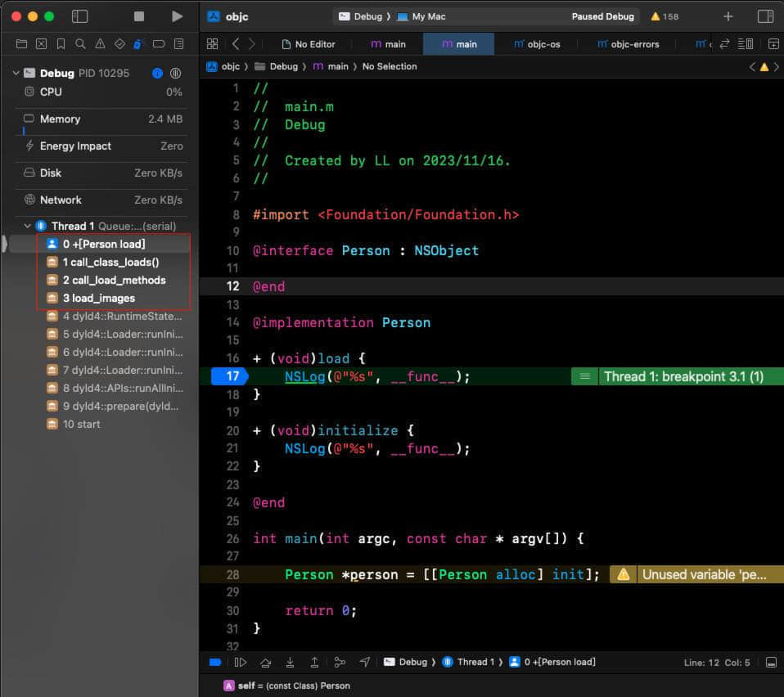Collapse the Debug PID 10295 process tree

[16, 74]
